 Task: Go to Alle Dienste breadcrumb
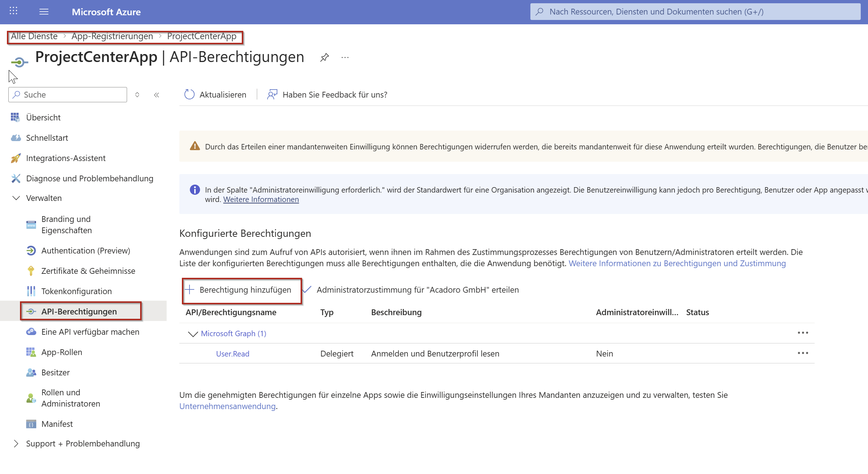34,36
